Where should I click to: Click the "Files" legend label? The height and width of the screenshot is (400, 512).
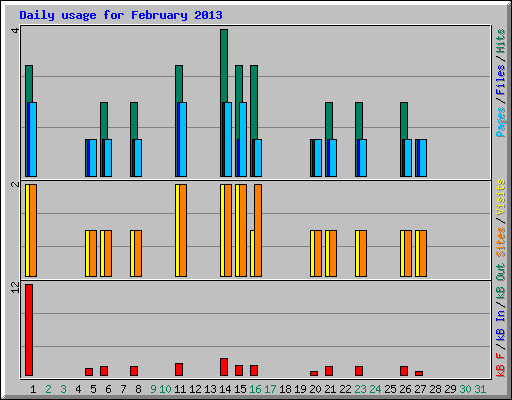pos(500,80)
